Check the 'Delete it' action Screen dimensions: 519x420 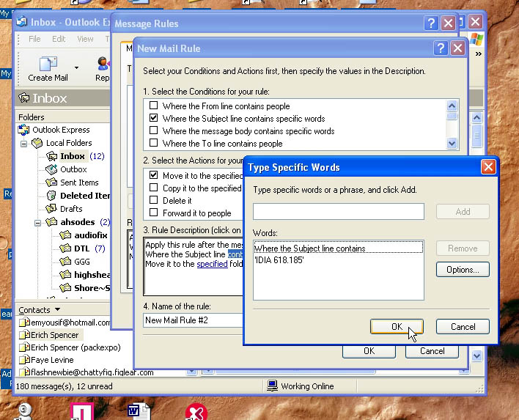[x=154, y=200]
